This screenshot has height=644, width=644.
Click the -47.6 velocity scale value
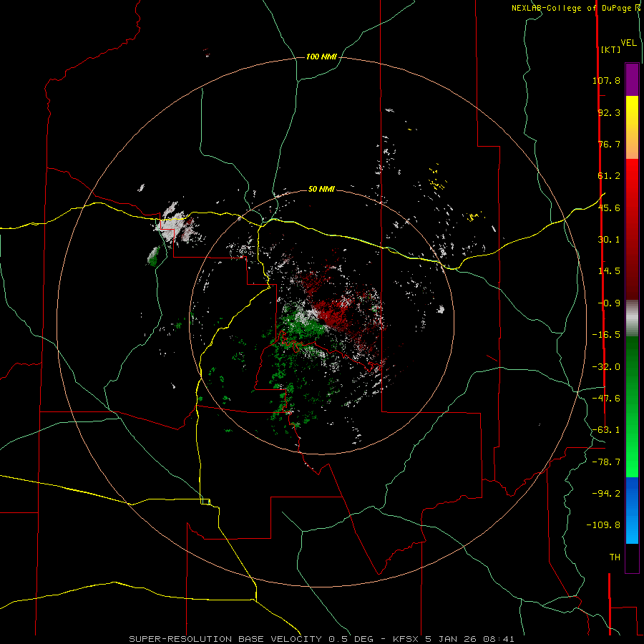[x=606, y=399]
